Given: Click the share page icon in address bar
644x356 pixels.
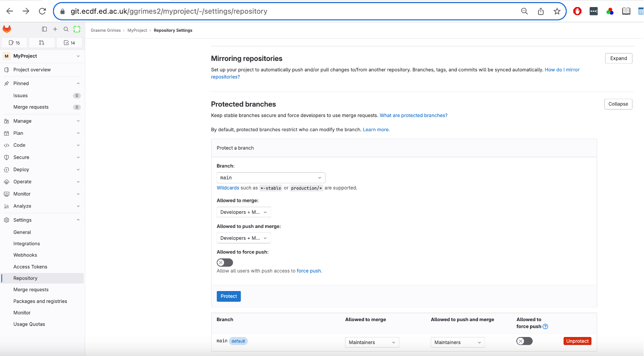Looking at the screenshot, I should click(x=541, y=11).
